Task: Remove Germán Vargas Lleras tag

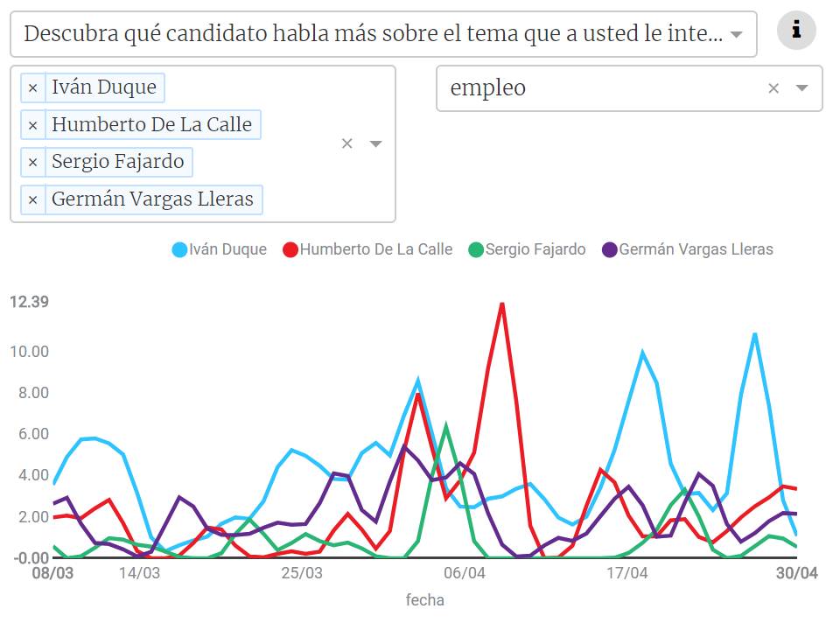Action: coord(33,200)
